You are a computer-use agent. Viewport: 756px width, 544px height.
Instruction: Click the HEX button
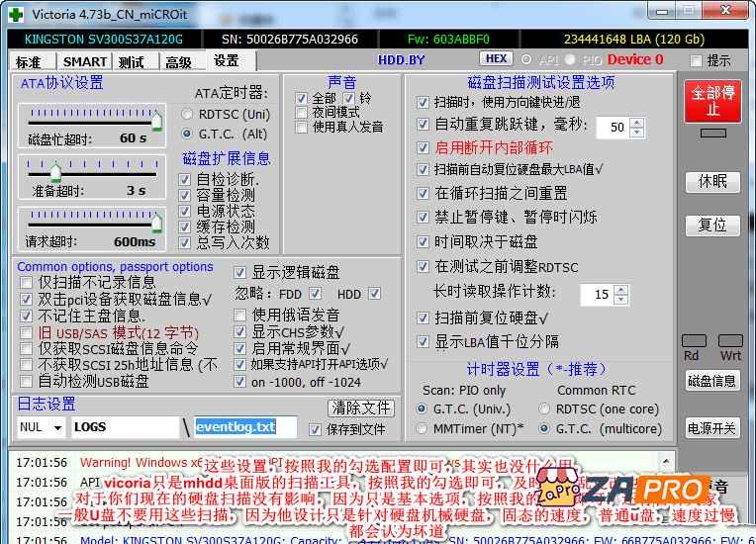(x=498, y=59)
